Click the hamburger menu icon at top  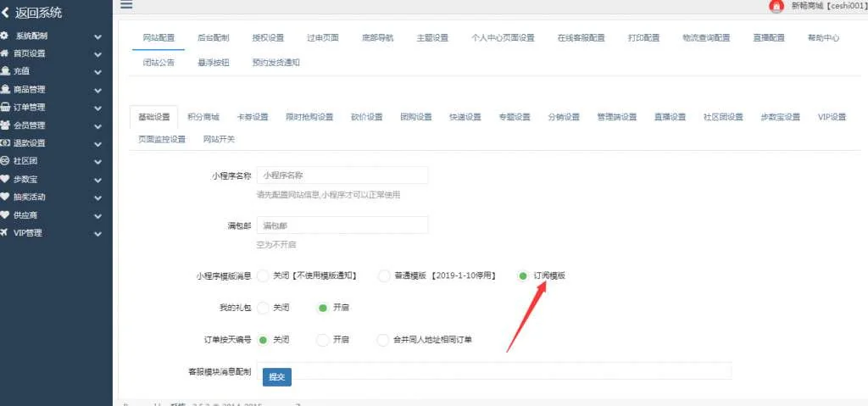[x=126, y=5]
